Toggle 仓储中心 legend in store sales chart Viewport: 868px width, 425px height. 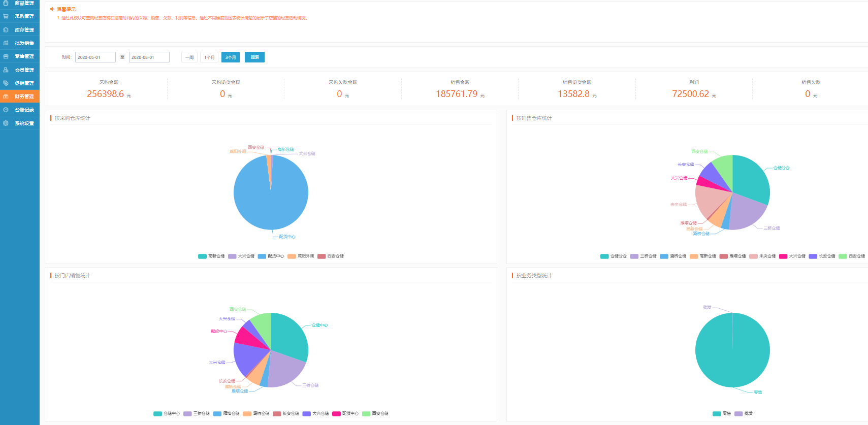(167, 414)
